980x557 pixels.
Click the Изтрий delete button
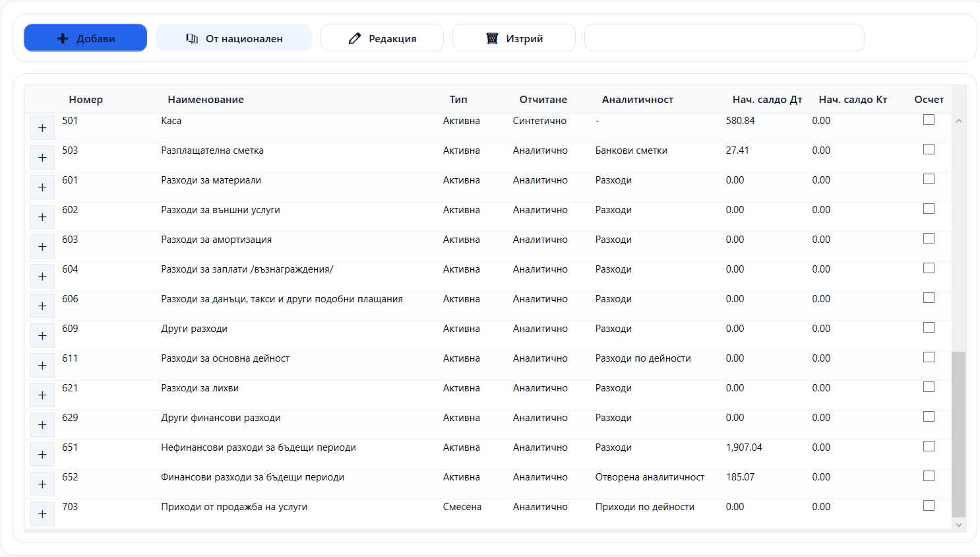[514, 38]
